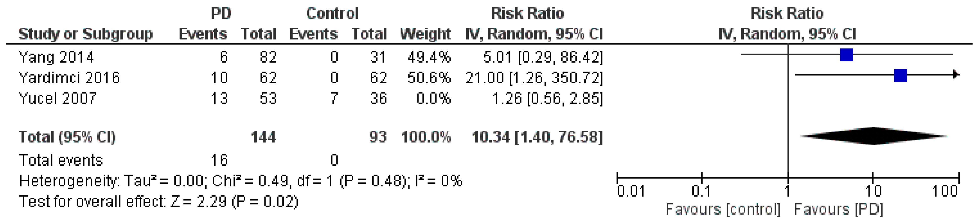Image resolution: width=980 pixels, height=224 pixels.
Task: Select the Yardimci 2016 study label
Action: click(69, 78)
